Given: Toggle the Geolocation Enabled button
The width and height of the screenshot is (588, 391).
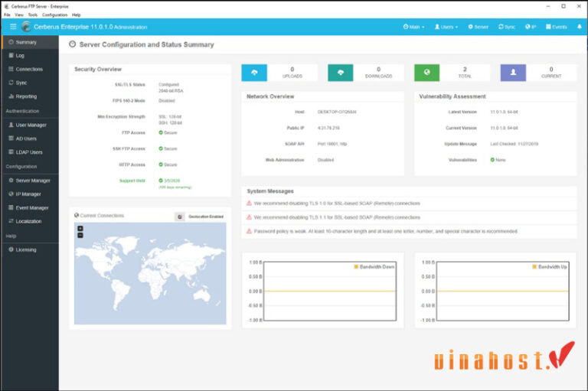Looking at the screenshot, I should [206, 217].
